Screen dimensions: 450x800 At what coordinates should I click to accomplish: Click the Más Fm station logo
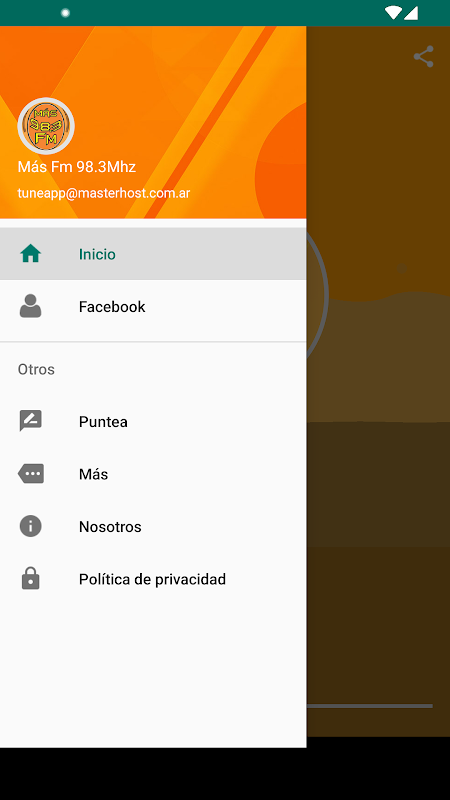[x=46, y=126]
